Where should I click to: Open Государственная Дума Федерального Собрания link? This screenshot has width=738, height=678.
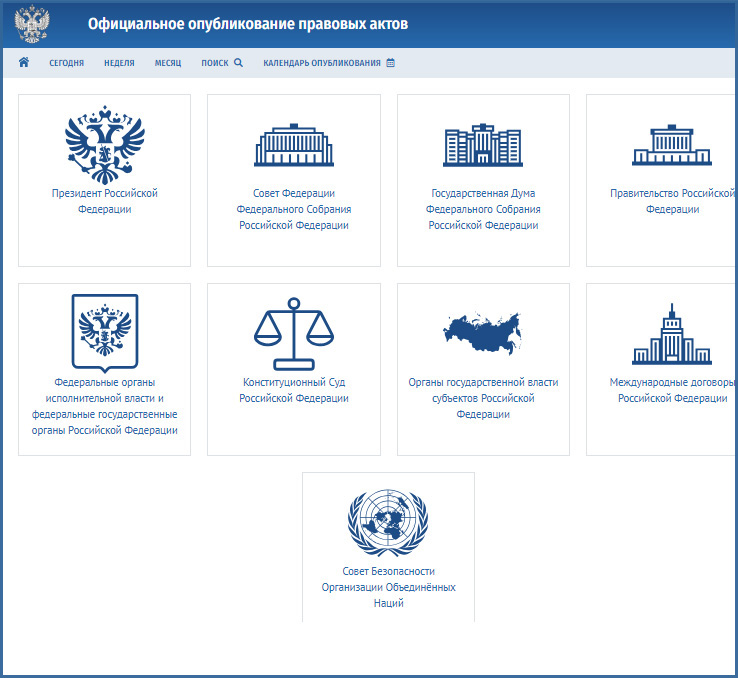click(483, 209)
